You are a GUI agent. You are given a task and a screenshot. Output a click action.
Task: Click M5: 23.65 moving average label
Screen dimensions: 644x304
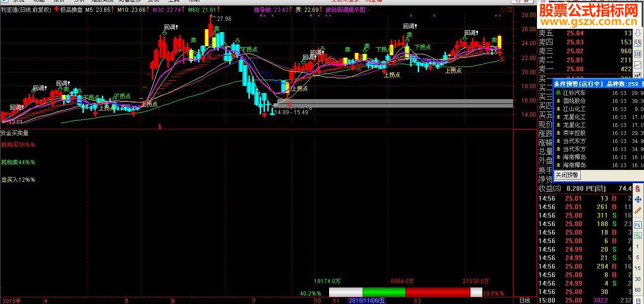pos(98,9)
